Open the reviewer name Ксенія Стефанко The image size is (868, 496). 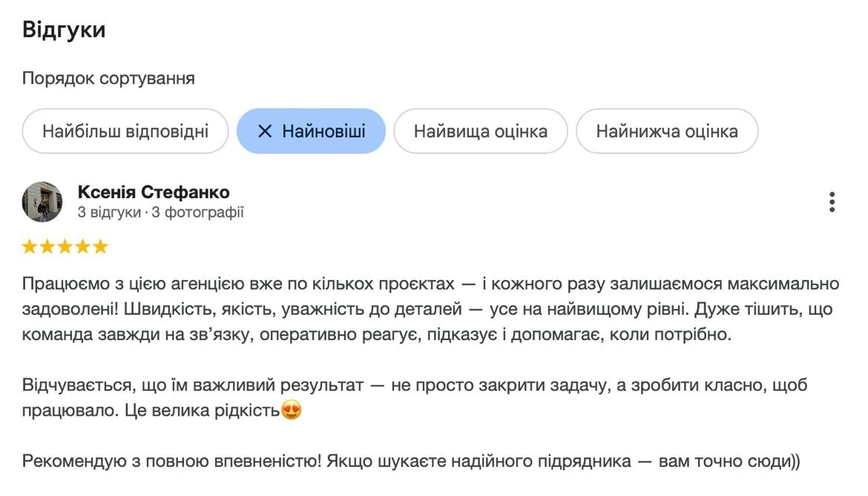pos(154,192)
